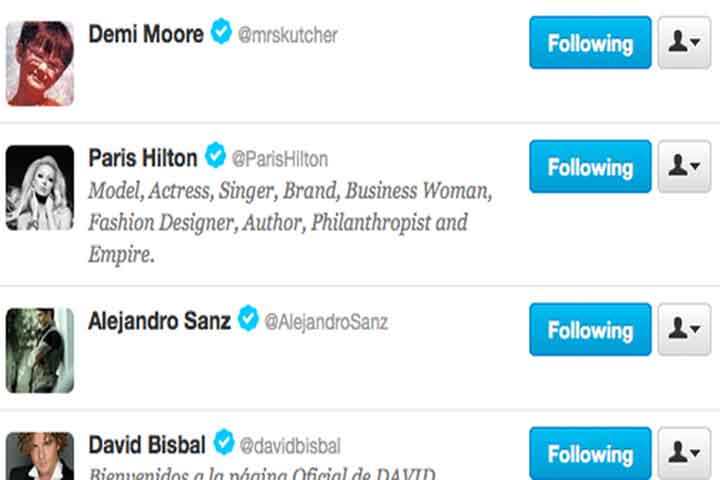Viewport: 720px width, 480px height.
Task: Open user actions dropdown for Demi Moore
Action: coord(684,43)
